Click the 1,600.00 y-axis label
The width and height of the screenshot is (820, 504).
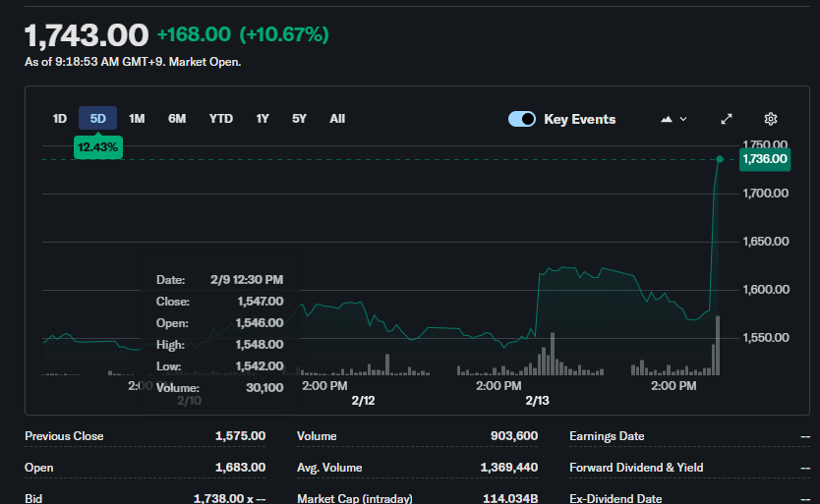click(x=765, y=290)
